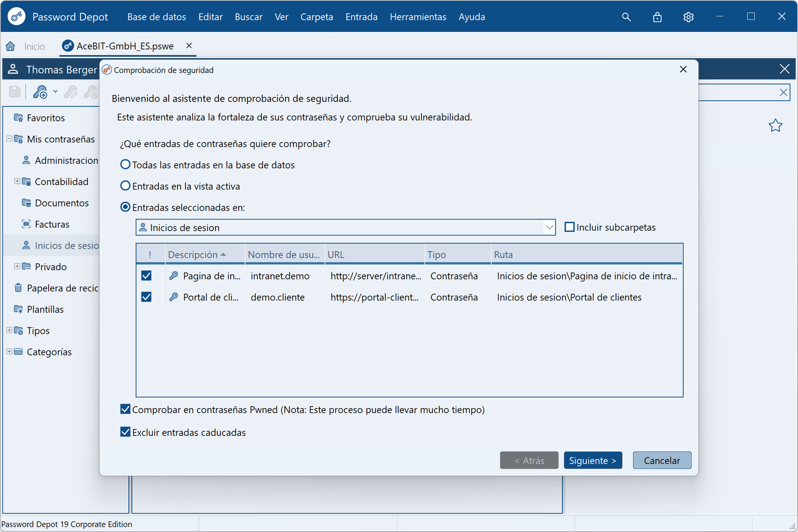Open the Ayuda menu
The height and width of the screenshot is (532, 798).
pyautogui.click(x=472, y=17)
